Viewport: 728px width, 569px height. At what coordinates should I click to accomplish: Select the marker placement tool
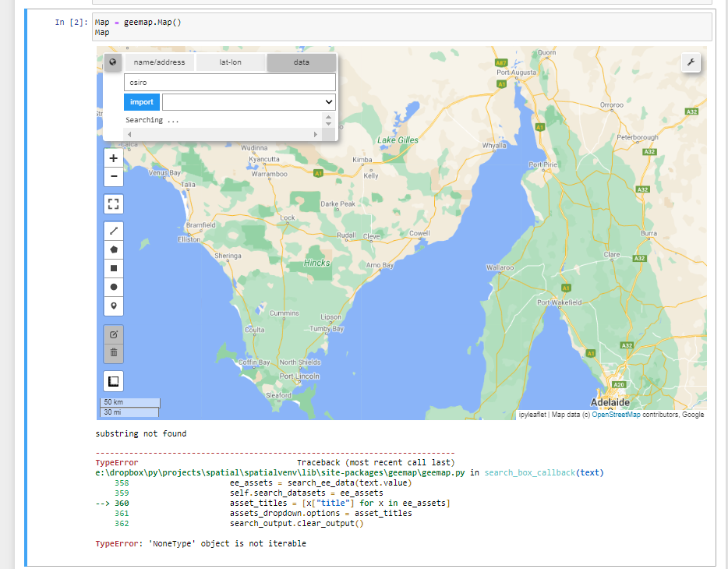113,306
